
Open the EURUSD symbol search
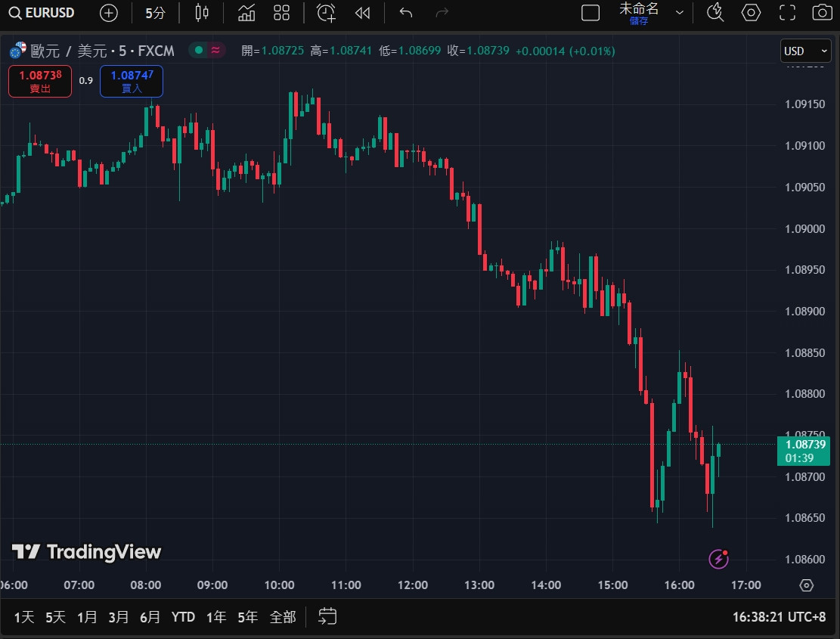click(42, 13)
